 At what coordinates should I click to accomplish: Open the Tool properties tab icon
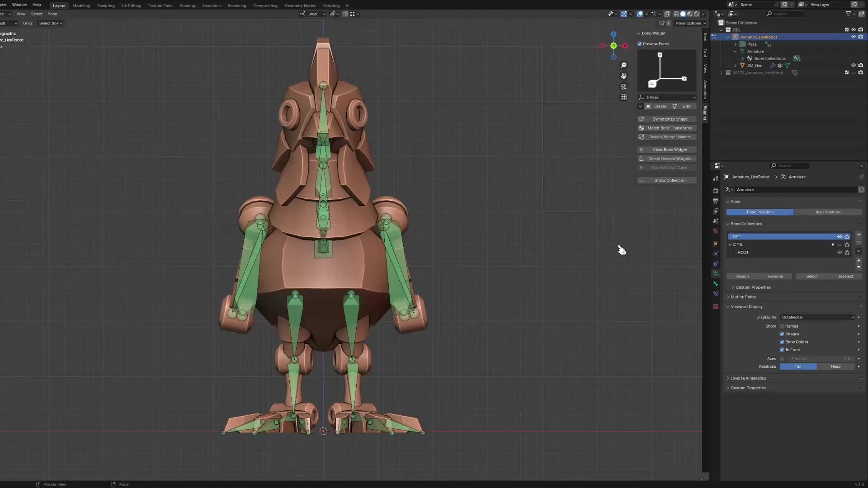pos(715,178)
